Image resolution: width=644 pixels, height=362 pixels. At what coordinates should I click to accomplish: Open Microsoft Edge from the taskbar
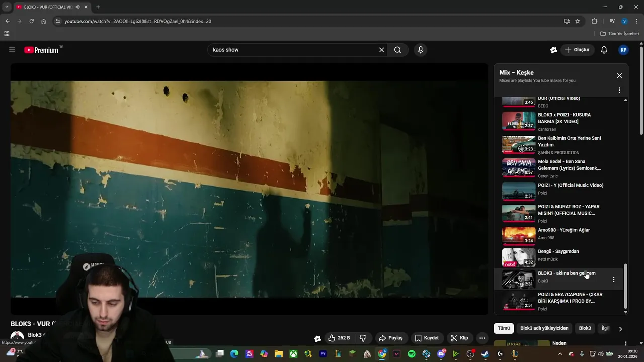[x=234, y=354]
